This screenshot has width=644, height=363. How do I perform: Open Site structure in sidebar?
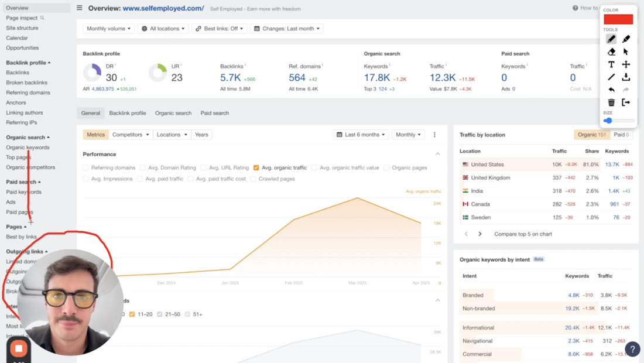pos(22,28)
